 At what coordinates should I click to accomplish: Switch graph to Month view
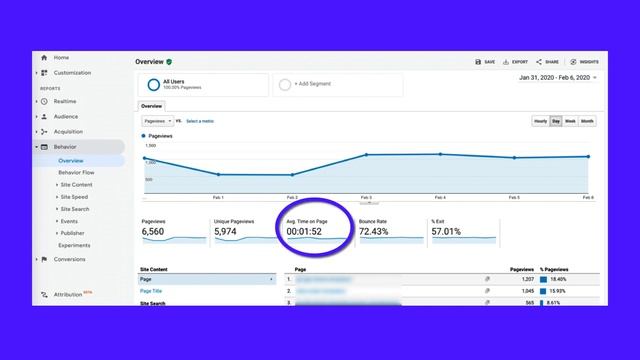[x=587, y=121]
